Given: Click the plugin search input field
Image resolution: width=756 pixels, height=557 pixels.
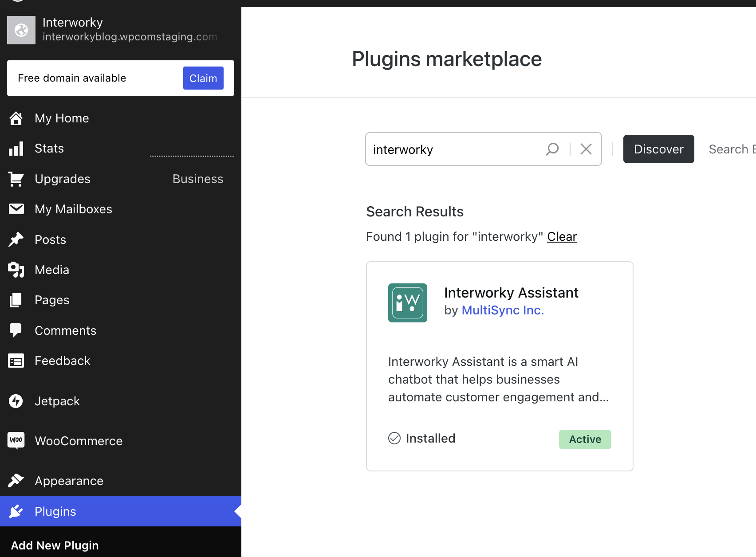Looking at the screenshot, I should click(455, 149).
